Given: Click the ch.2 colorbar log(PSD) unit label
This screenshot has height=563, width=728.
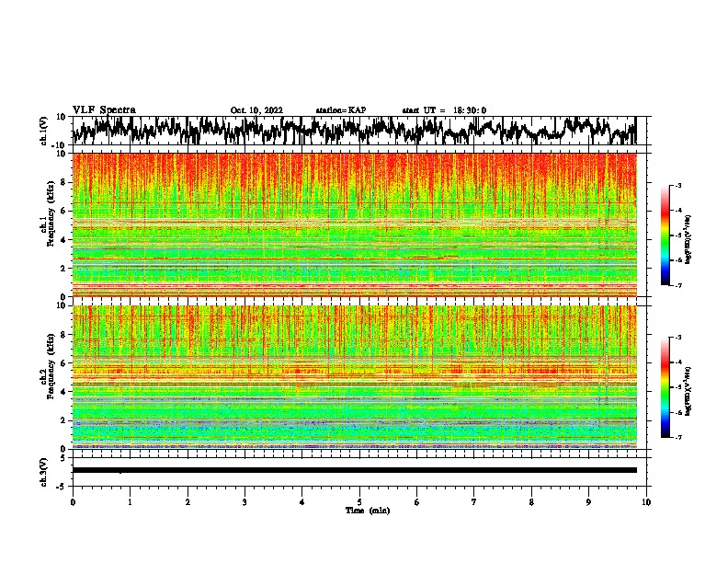Looking at the screenshot, I should 688,391.
